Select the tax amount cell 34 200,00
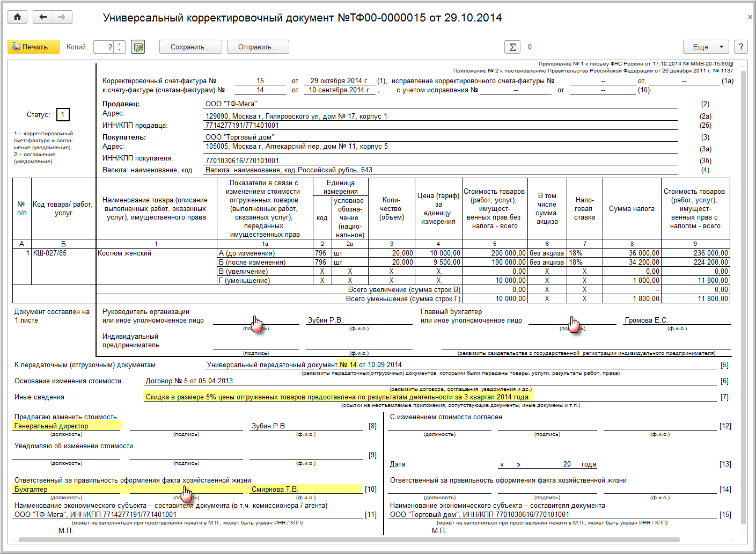The image size is (756, 554). pyautogui.click(x=632, y=262)
